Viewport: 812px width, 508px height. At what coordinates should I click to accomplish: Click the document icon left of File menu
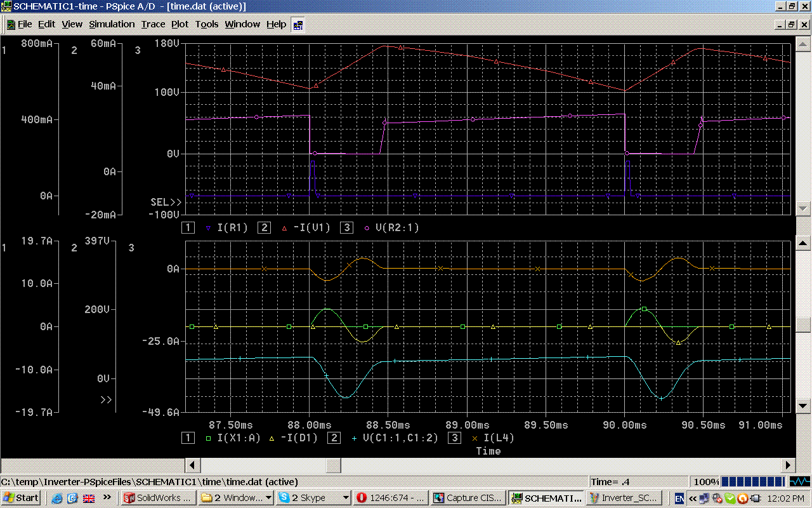tap(11, 25)
